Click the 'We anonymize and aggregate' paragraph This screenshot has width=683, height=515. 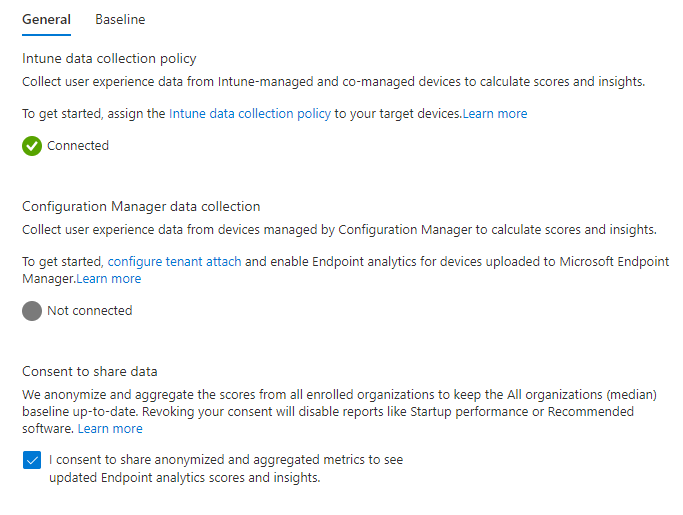[x=339, y=411]
